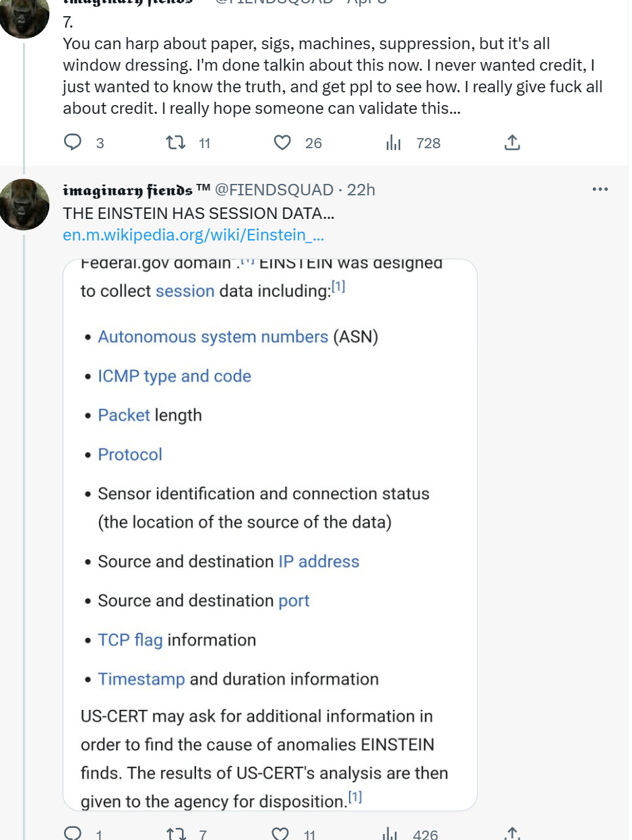Image resolution: width=632 pixels, height=840 pixels.
Task: Reply to the first tweet
Action: (x=72, y=142)
